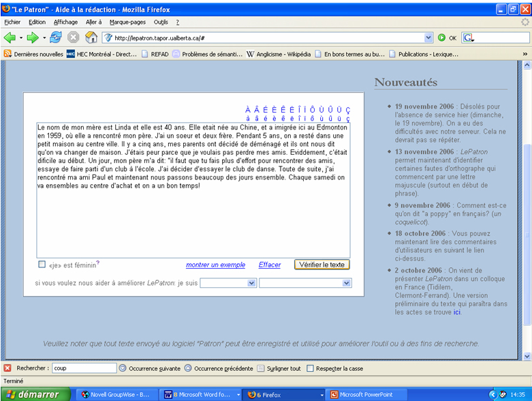Viewport: 532px width, 401px height.
Task: Click the OK go button beside address bar
Action: (448, 38)
